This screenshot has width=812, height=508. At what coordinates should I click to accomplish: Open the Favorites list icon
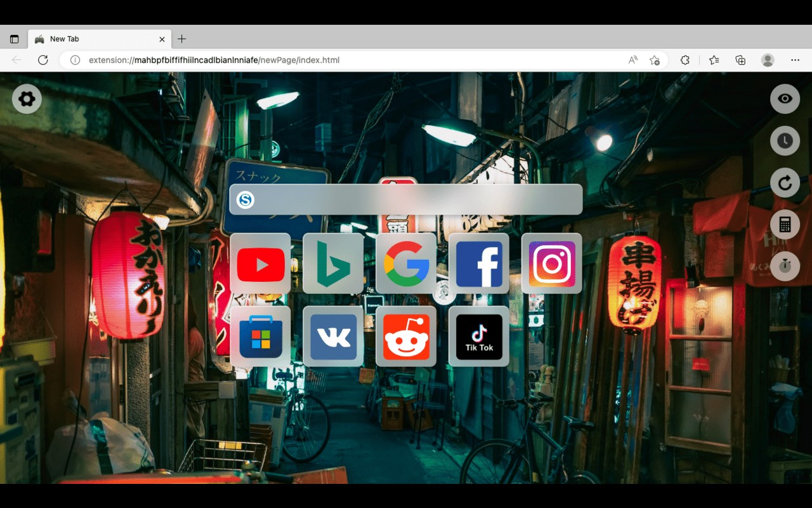click(714, 60)
